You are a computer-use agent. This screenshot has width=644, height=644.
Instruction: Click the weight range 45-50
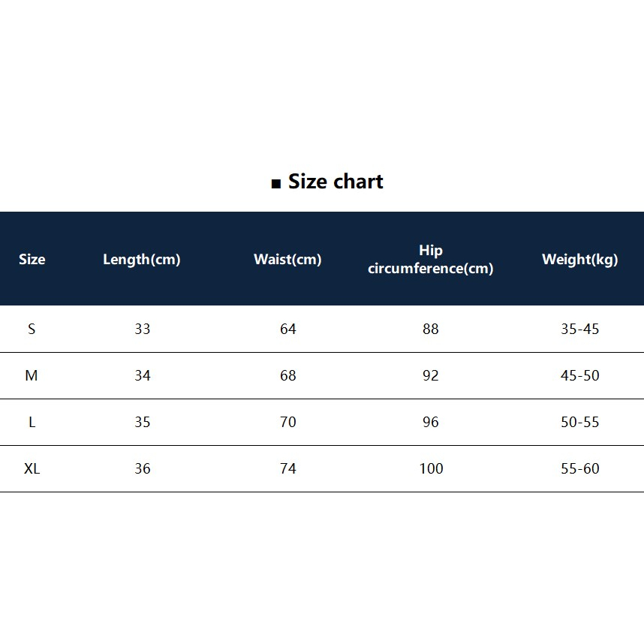pyautogui.click(x=580, y=375)
